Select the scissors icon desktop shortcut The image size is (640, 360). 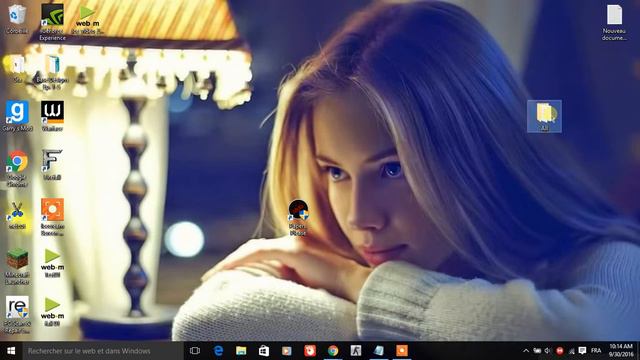pyautogui.click(x=17, y=215)
